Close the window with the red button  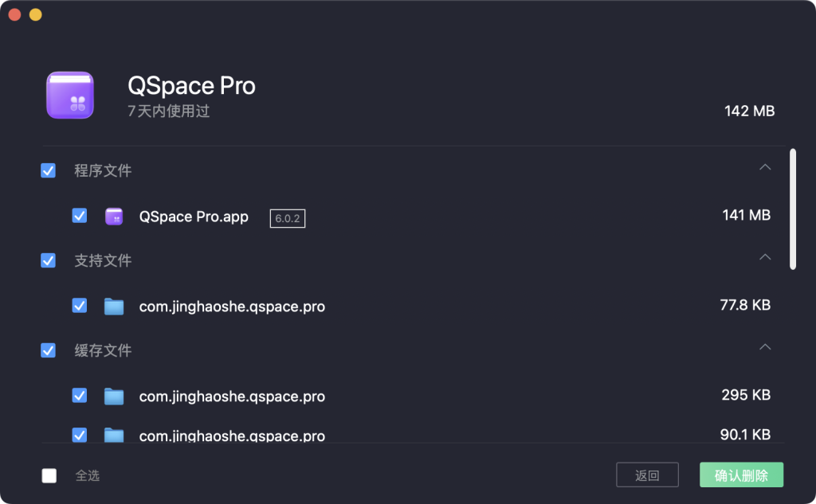15,15
